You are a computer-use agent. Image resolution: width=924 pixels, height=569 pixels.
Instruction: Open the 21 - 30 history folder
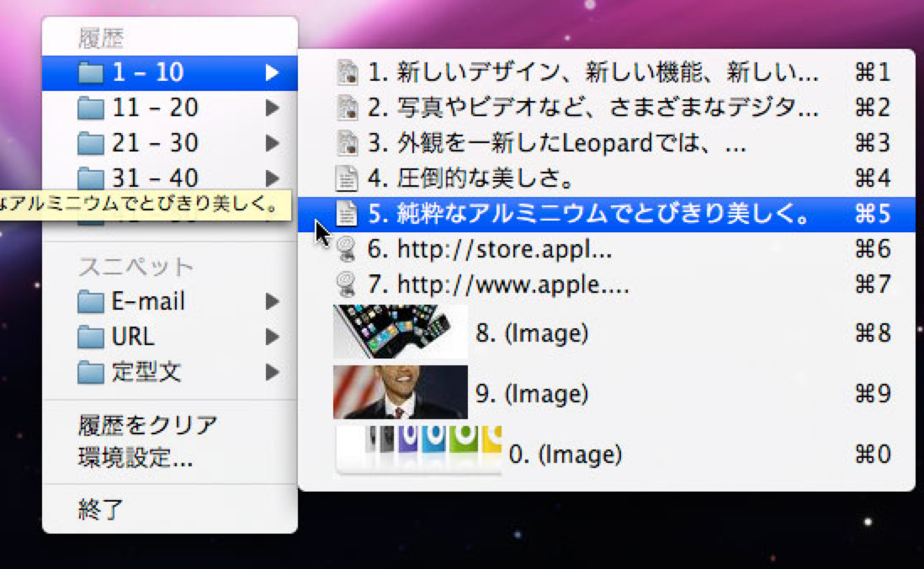[x=170, y=143]
